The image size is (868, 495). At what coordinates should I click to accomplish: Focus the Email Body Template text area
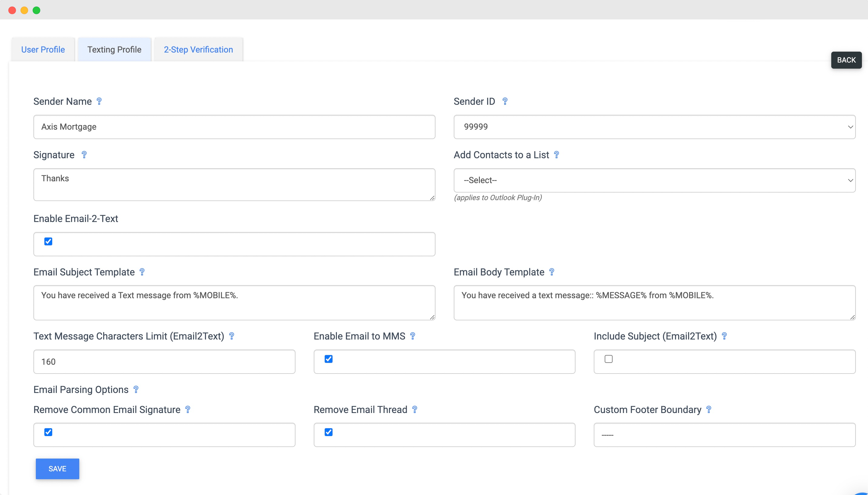tap(654, 302)
